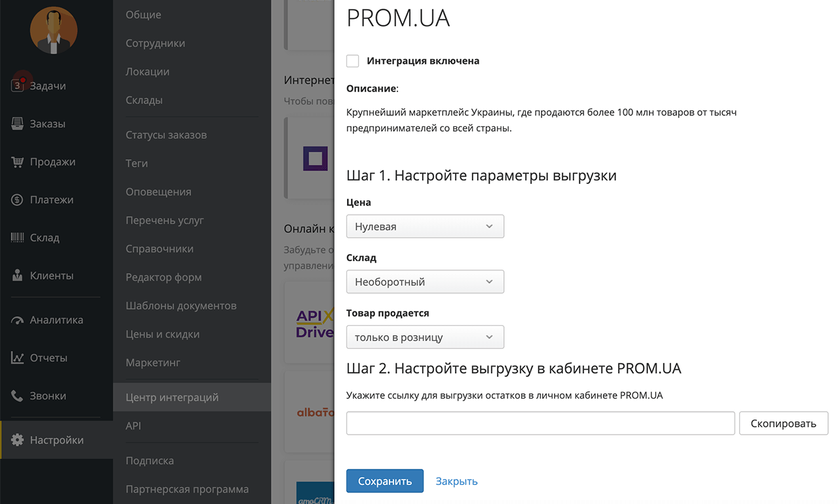The height and width of the screenshot is (504, 838).
Task: Go to Продажи section
Action: (x=52, y=162)
